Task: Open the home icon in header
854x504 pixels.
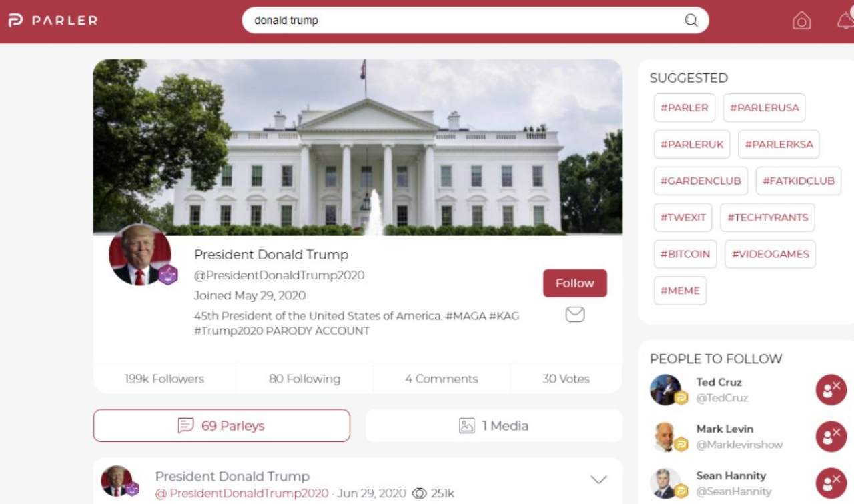Action: pyautogui.click(x=801, y=21)
